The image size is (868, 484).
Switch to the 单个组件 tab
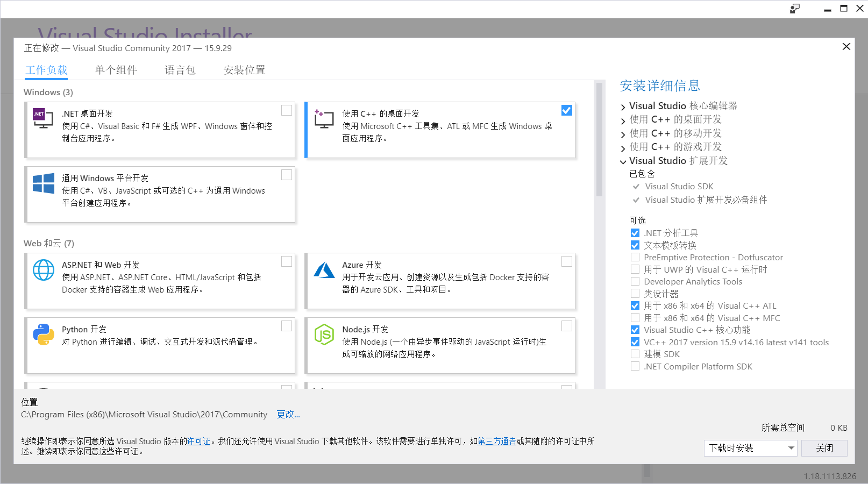pos(116,70)
